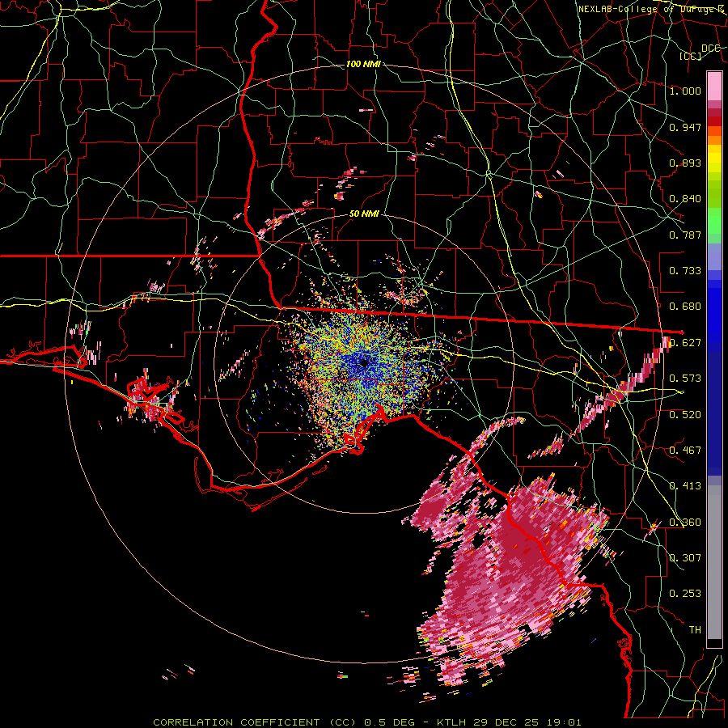Click the [CC] label above the color bar
Screen dimensions: 728x728
691,56
